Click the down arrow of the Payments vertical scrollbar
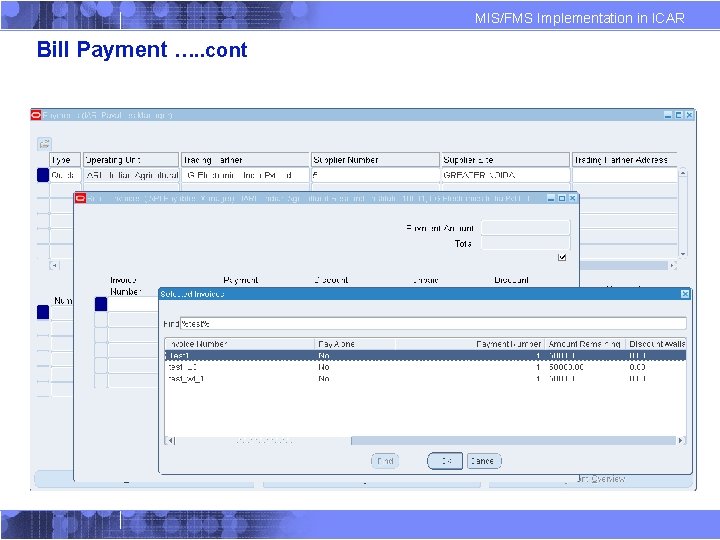720x540 pixels. [x=683, y=254]
